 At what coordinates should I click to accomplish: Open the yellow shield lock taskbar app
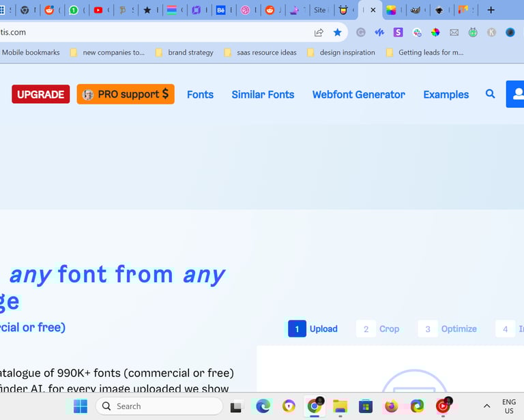point(289,406)
